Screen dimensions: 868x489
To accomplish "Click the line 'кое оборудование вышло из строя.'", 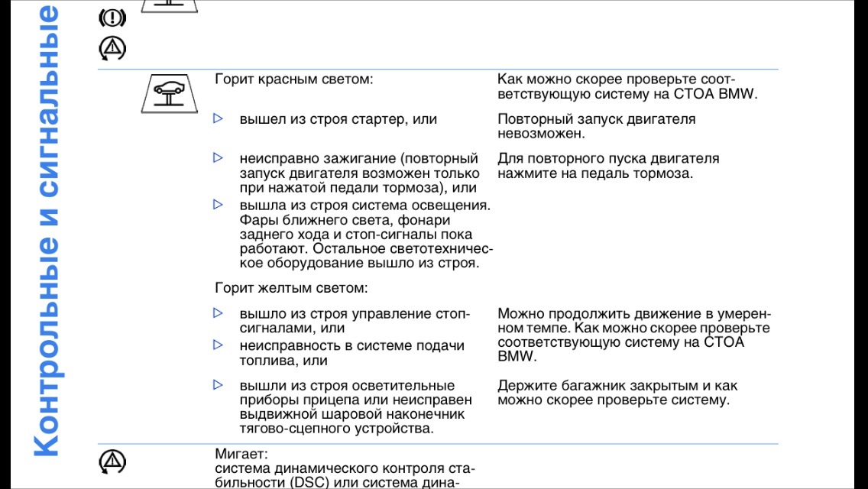I will pyautogui.click(x=359, y=263).
